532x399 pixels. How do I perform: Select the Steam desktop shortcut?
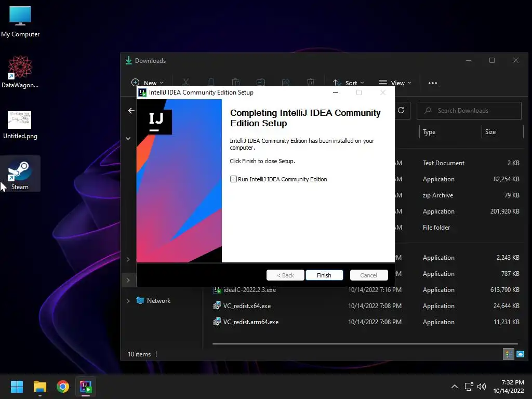20,174
